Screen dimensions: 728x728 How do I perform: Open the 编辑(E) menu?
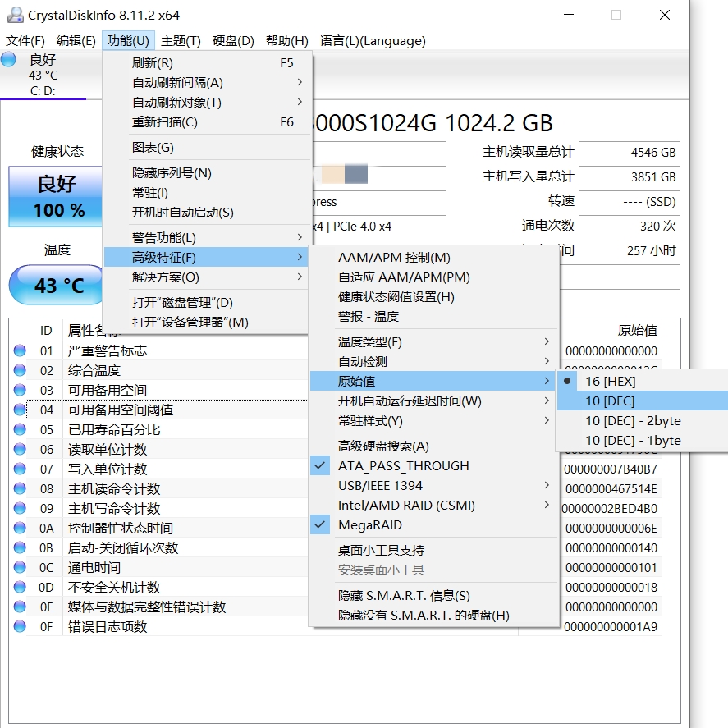click(76, 41)
